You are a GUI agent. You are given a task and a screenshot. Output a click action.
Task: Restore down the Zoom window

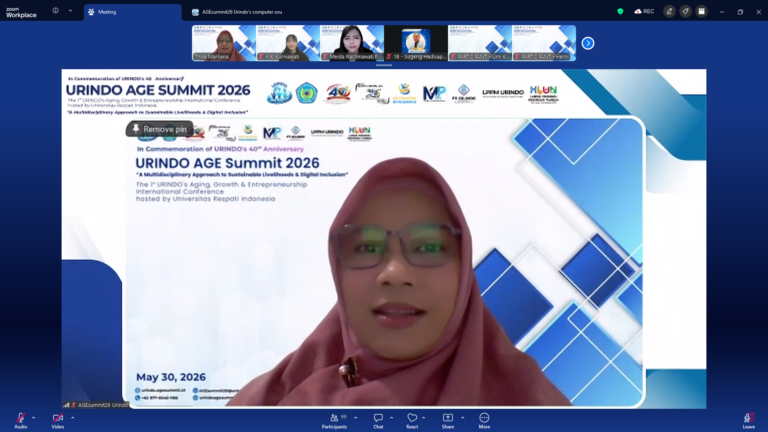[x=740, y=12]
